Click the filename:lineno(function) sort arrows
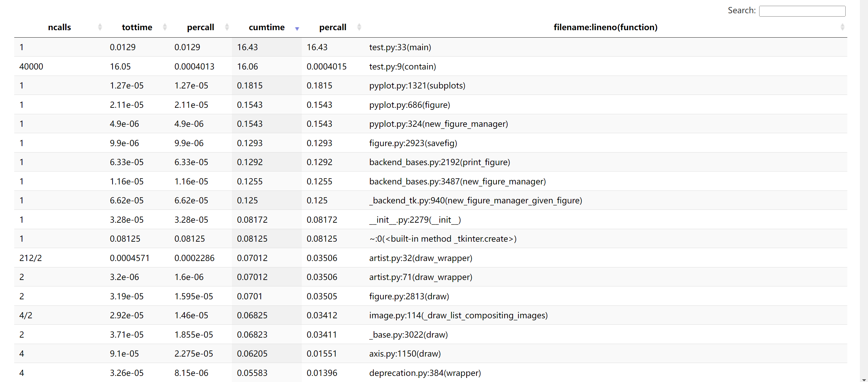The image size is (868, 382). [842, 27]
